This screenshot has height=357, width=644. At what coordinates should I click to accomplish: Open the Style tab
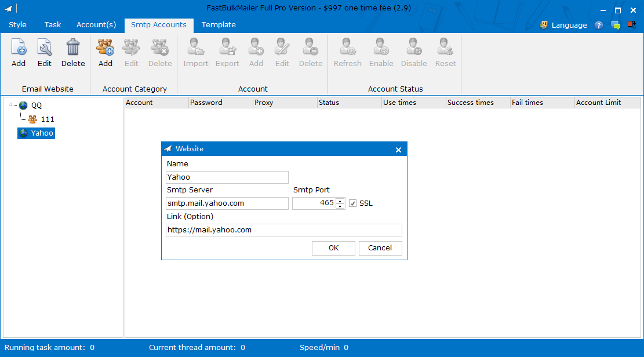17,25
